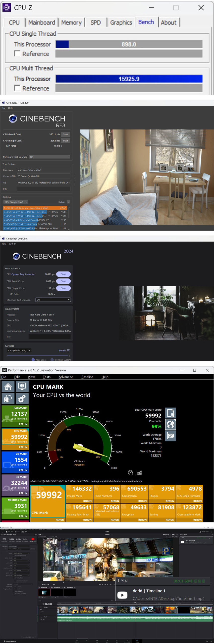Select the YouTube render preset icon
The width and height of the screenshot is (214, 644).
pyautogui.click(x=33, y=539)
